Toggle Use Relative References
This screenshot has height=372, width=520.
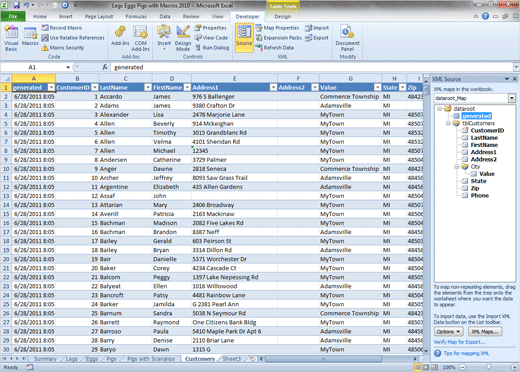pyautogui.click(x=73, y=38)
